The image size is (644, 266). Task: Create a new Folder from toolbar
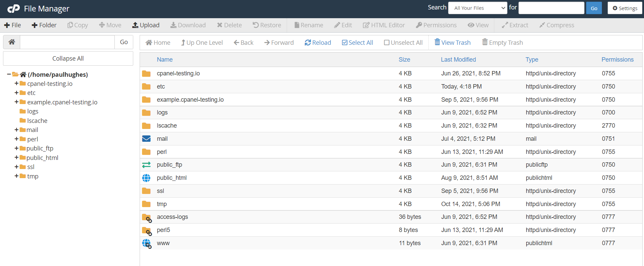click(x=44, y=25)
